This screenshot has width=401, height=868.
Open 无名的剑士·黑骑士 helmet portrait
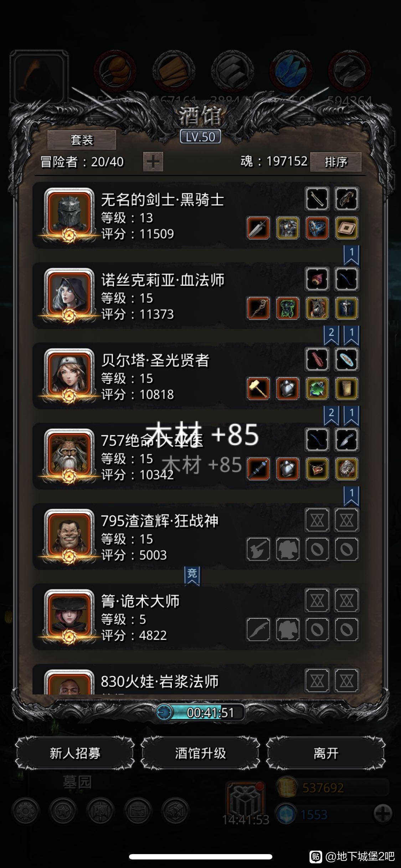coord(69,215)
